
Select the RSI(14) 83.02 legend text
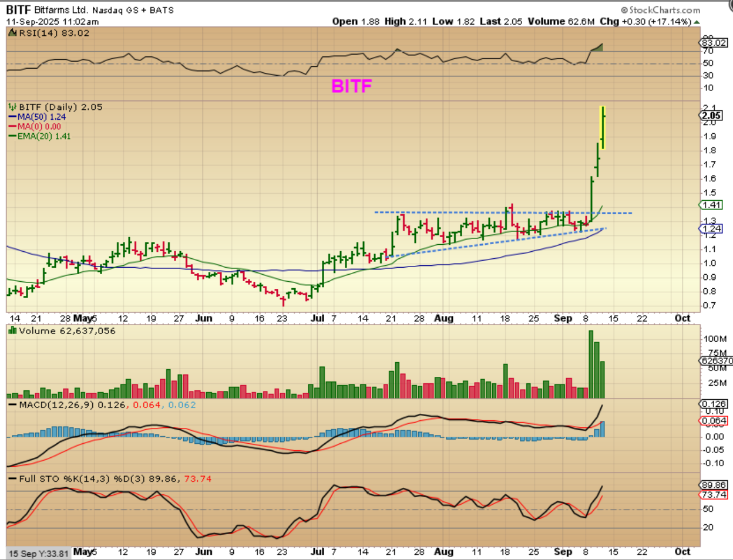pyautogui.click(x=54, y=33)
